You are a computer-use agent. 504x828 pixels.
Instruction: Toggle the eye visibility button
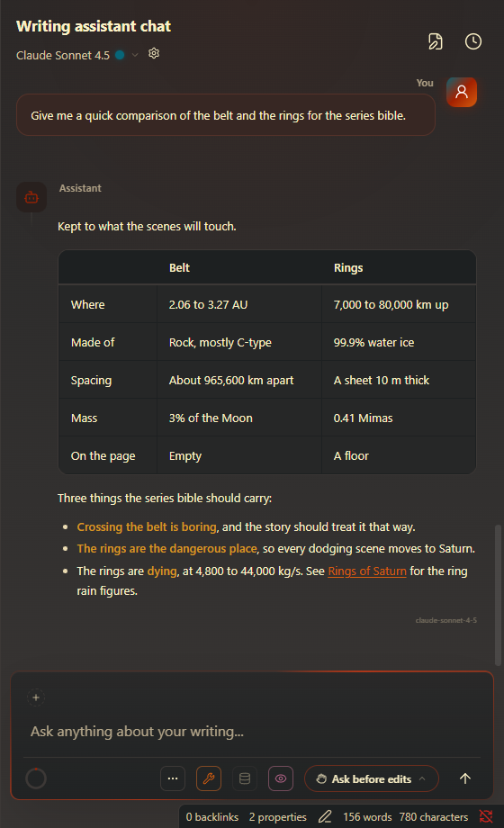281,778
